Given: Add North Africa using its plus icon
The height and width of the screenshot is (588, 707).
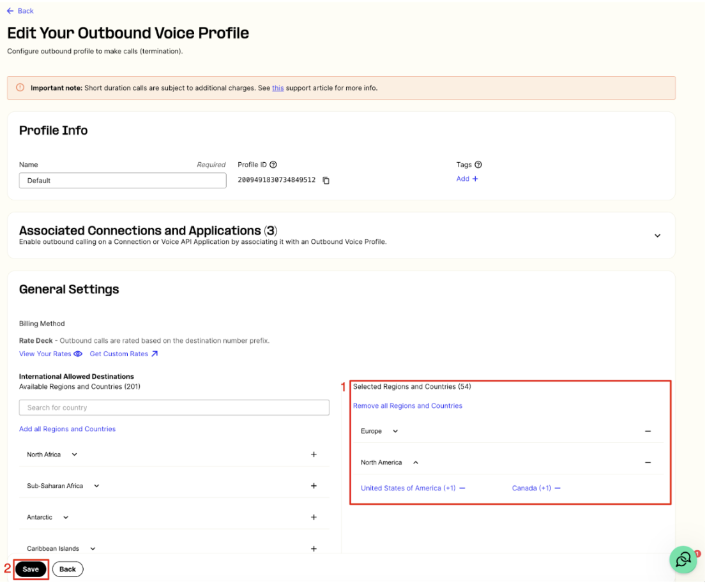Looking at the screenshot, I should click(x=314, y=454).
